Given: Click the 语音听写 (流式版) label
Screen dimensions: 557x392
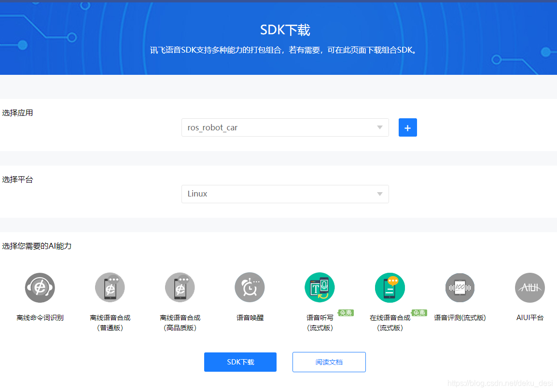Looking at the screenshot, I should (320, 322).
